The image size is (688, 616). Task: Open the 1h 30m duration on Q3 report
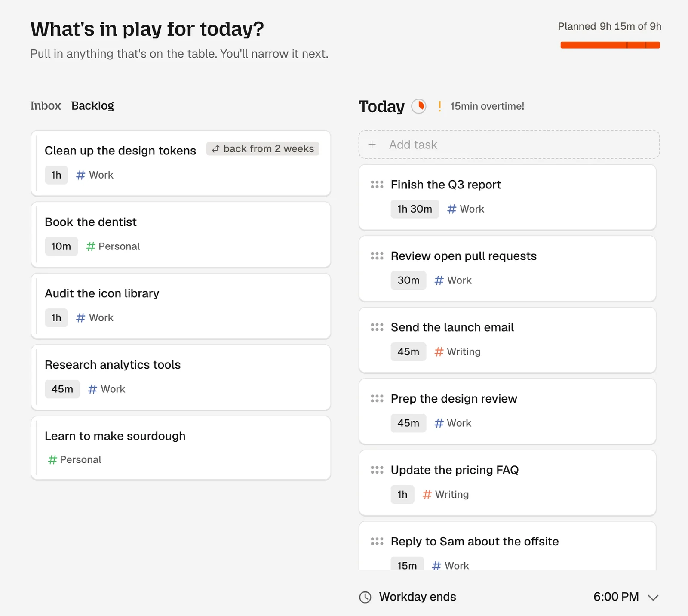415,209
